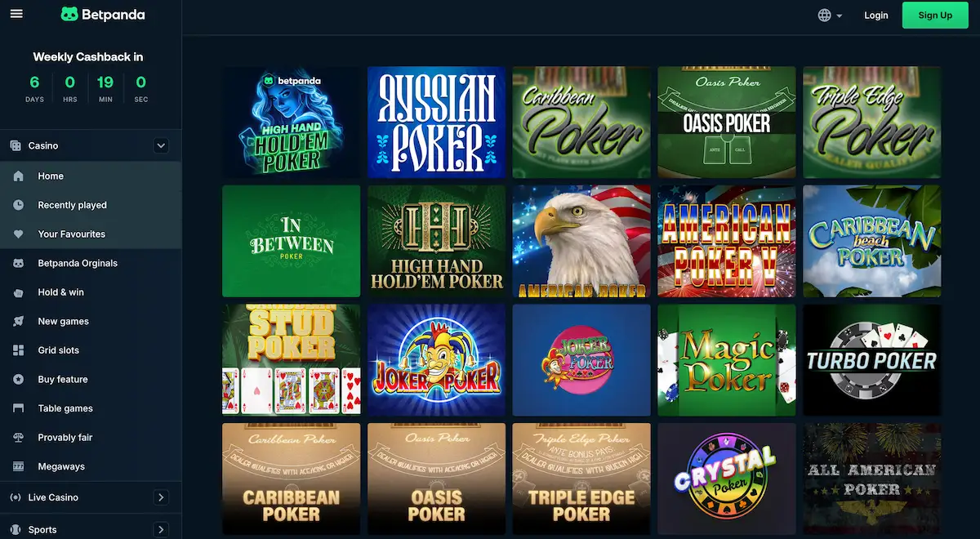The width and height of the screenshot is (980, 539).
Task: Click the Login link
Action: pyautogui.click(x=876, y=16)
